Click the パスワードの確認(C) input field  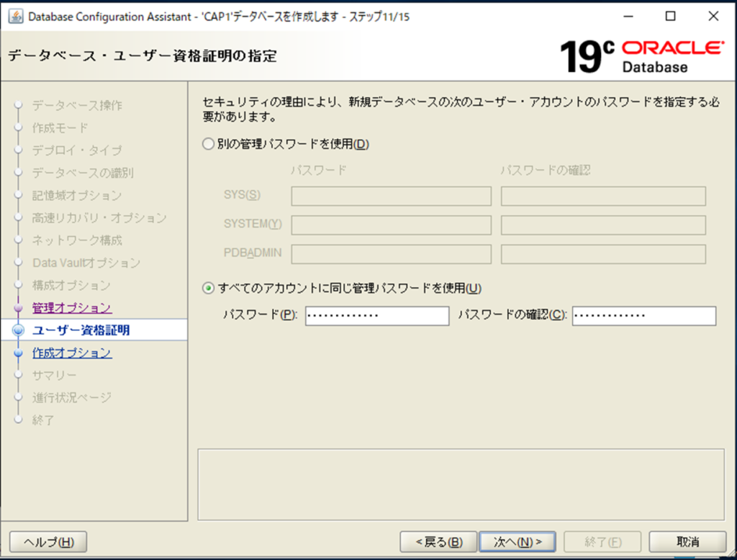point(643,316)
